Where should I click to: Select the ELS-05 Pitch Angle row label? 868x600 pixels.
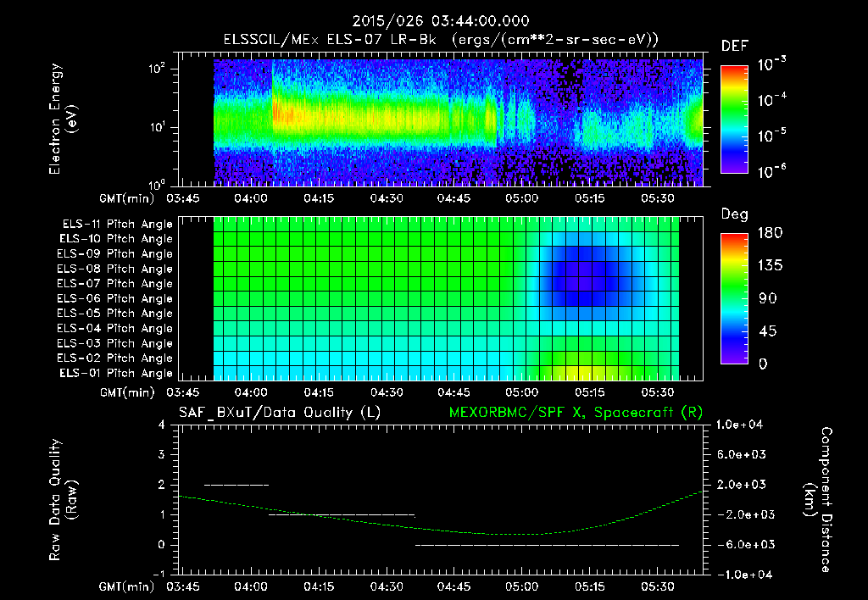tap(115, 314)
